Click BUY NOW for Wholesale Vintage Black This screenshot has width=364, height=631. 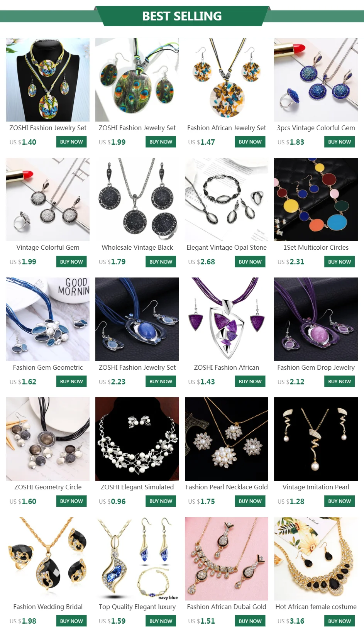(161, 262)
